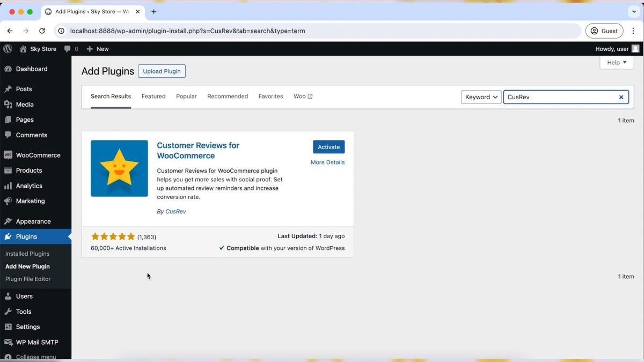
Task: Open the WordPress Dashboard from the sidebar
Action: click(31, 69)
